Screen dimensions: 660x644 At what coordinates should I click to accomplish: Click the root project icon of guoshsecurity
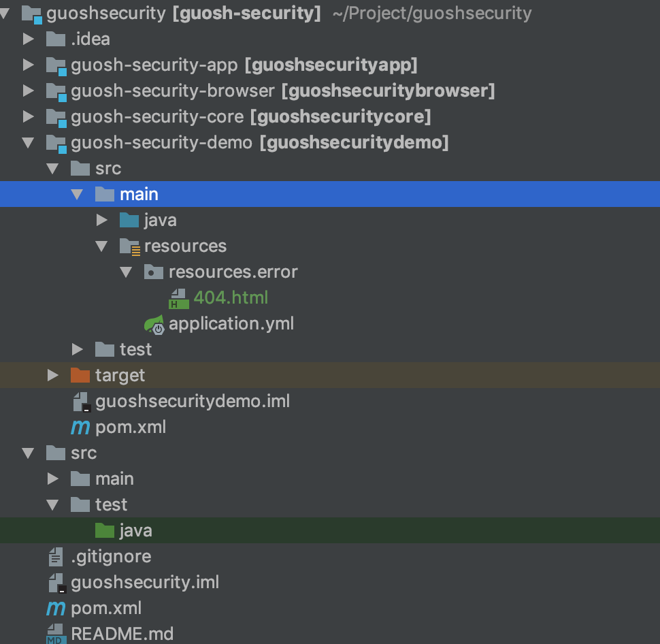[32, 12]
